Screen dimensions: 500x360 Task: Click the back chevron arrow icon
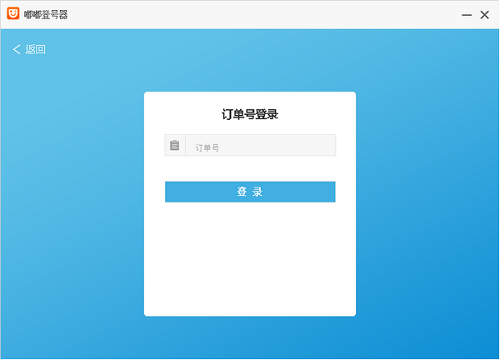click(17, 49)
